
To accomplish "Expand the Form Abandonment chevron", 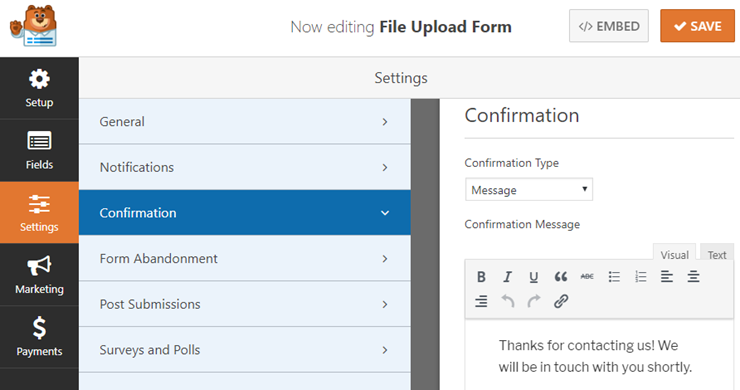I will pos(385,259).
